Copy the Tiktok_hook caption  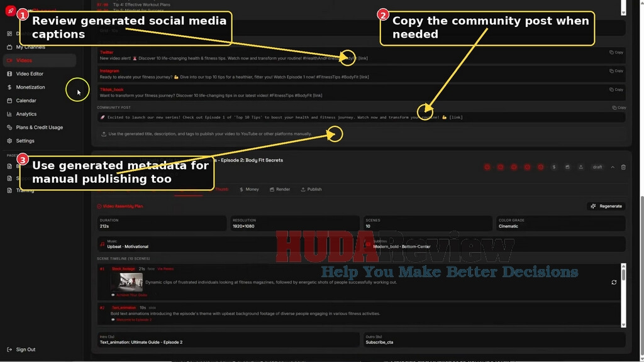(616, 89)
